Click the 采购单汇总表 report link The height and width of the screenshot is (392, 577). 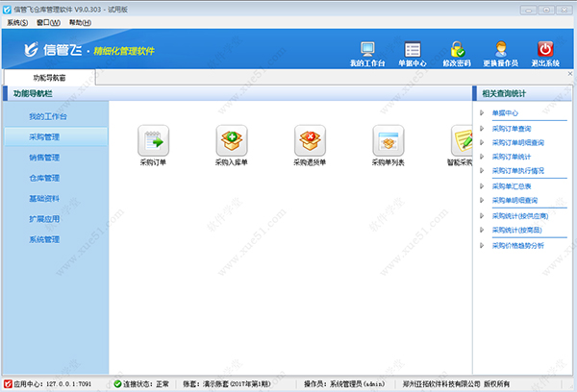pos(514,185)
